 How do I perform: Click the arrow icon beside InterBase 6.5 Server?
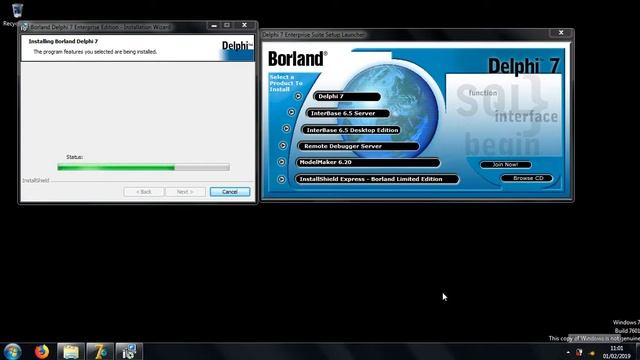291,112
